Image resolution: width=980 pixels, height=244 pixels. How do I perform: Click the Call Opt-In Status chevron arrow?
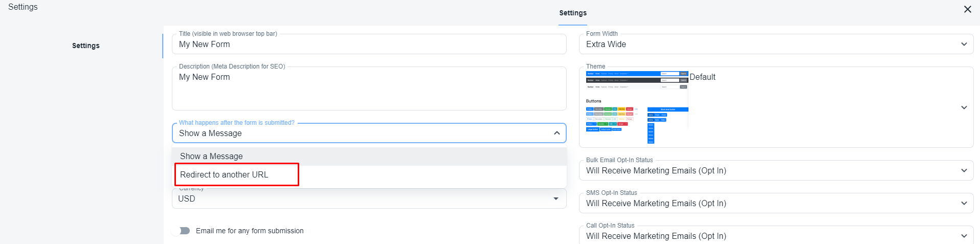pyautogui.click(x=964, y=236)
